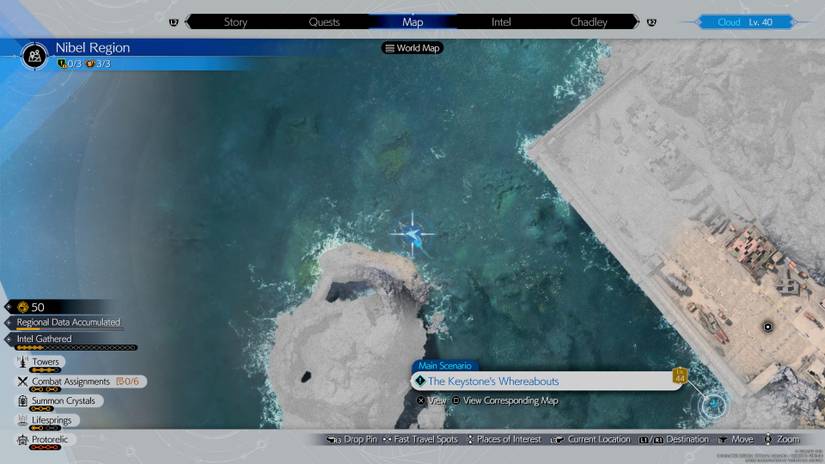Viewport: 825px width, 464px height.
Task: Select the Protorelic icon
Action: tap(22, 440)
